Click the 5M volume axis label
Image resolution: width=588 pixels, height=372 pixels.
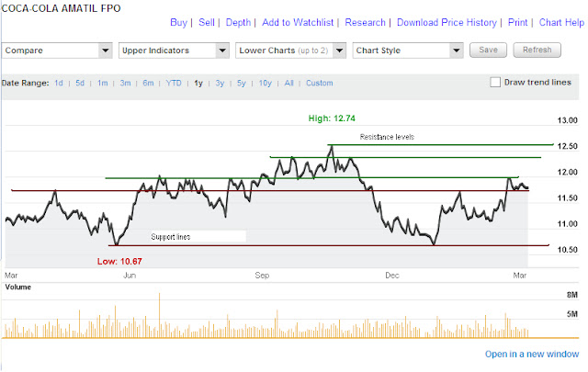[572, 314]
